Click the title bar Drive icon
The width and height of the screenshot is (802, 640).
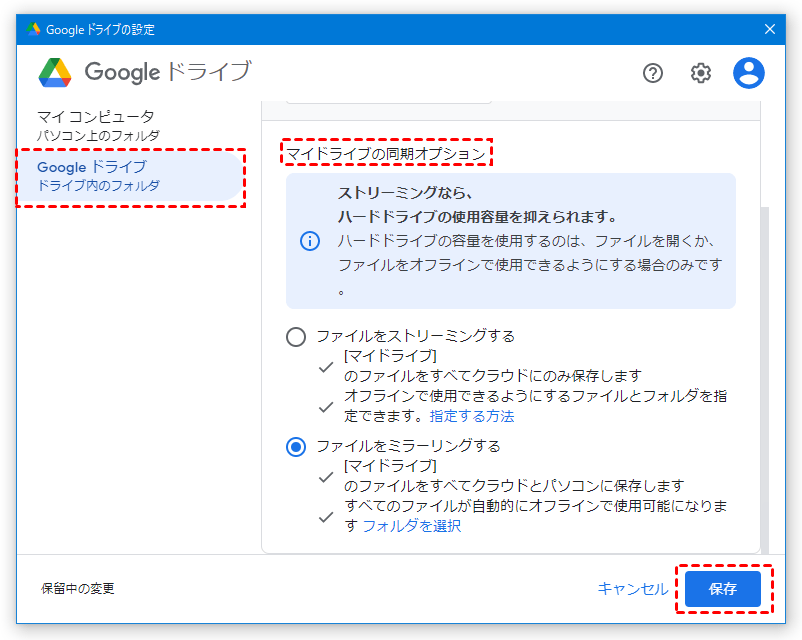[33, 29]
